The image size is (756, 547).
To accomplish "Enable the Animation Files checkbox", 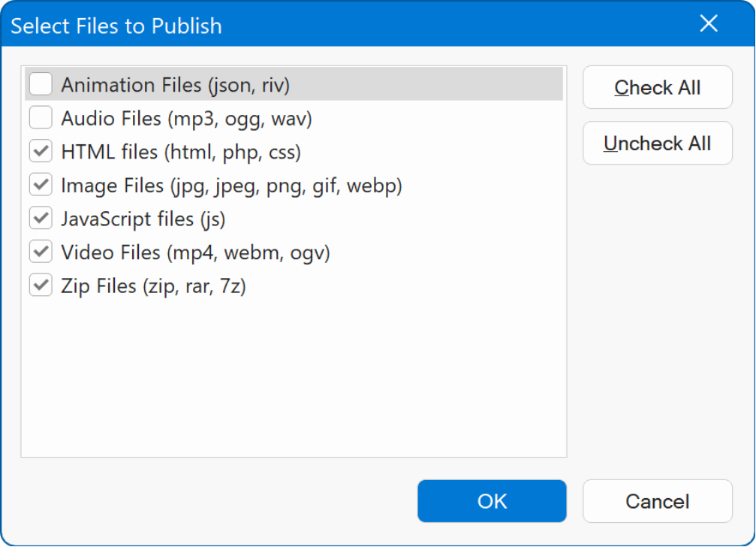I will pyautogui.click(x=41, y=84).
